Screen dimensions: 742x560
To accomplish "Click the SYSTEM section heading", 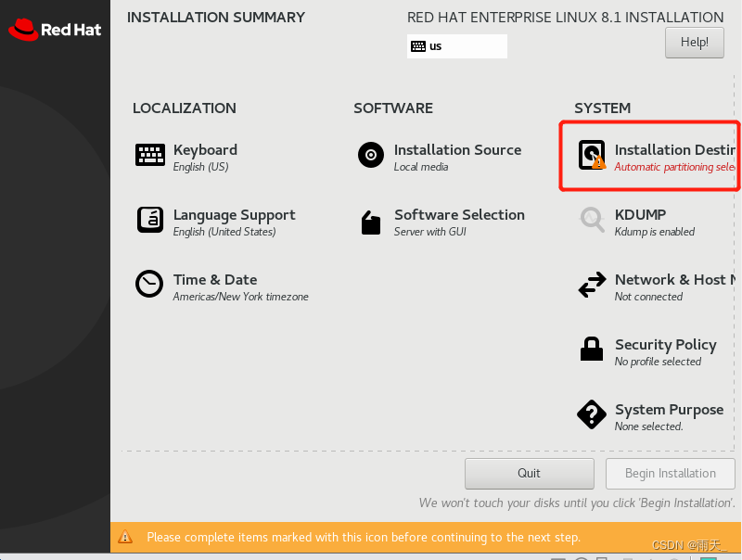I will (x=602, y=108).
